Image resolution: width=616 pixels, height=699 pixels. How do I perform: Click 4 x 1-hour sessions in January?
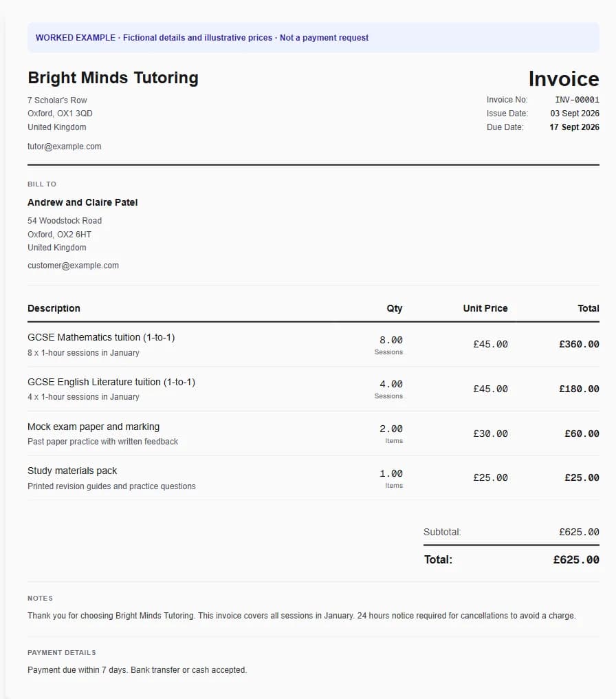(x=83, y=397)
